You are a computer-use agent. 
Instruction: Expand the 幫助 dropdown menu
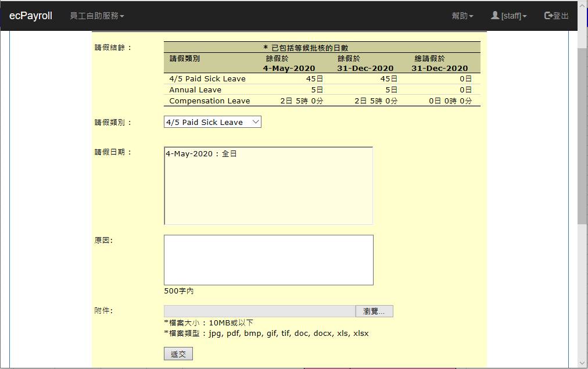coord(462,16)
